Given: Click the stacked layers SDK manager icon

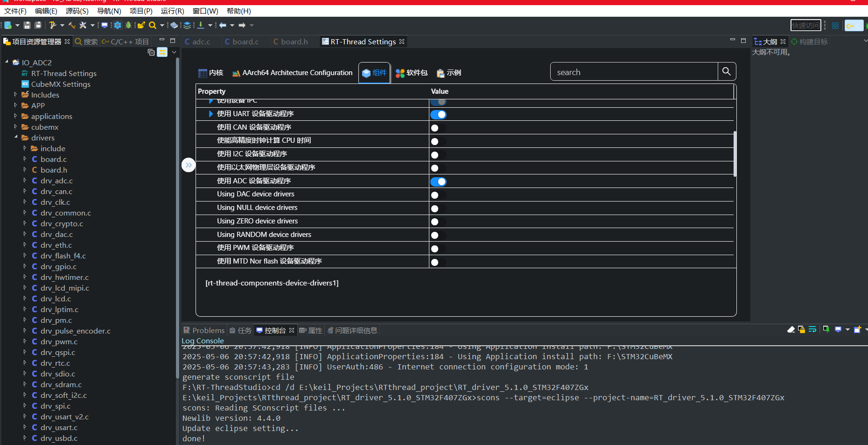Looking at the screenshot, I should (187, 25).
